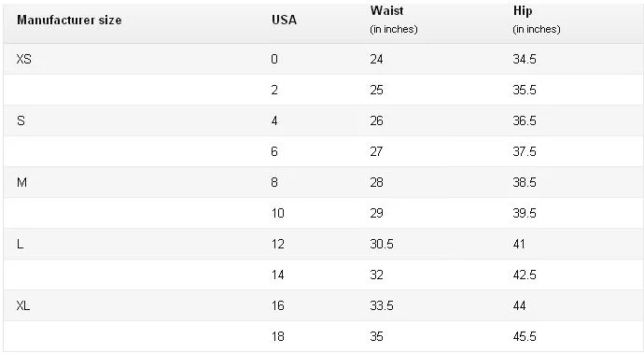
Task: Select USA size 10 cell
Action: 277,213
